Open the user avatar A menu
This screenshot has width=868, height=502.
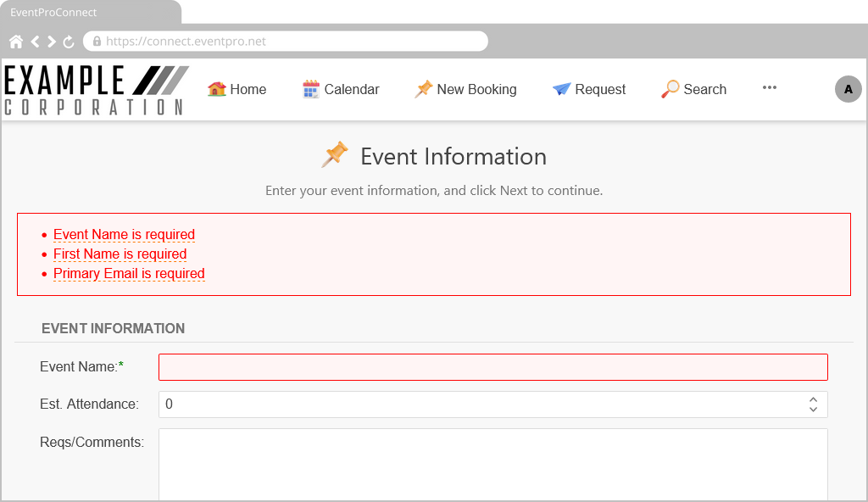848,89
